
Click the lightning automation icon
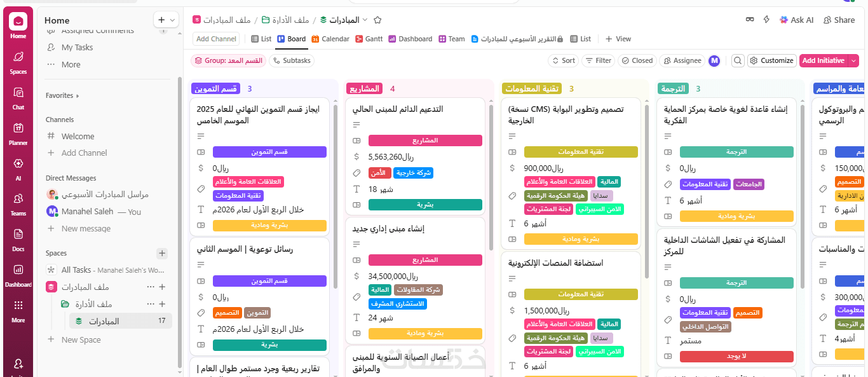click(x=767, y=20)
